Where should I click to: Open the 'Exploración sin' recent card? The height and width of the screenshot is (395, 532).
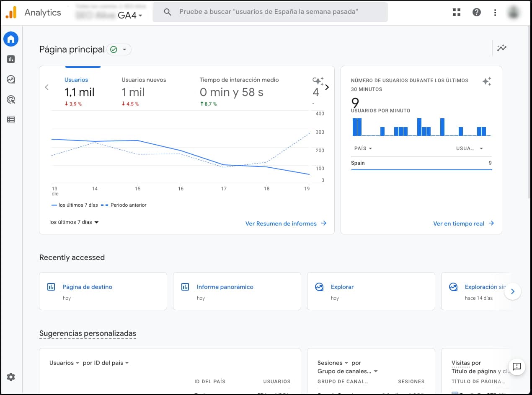[476, 291]
